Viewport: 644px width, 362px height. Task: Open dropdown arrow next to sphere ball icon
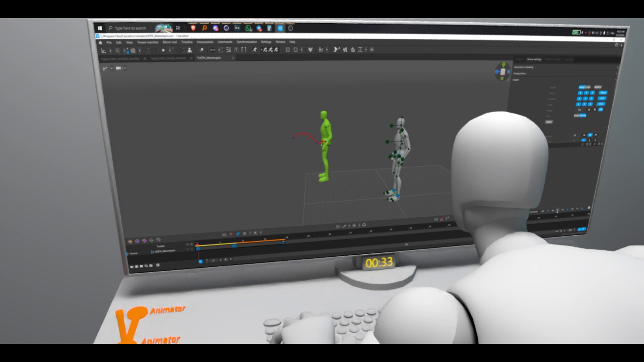click(140, 51)
